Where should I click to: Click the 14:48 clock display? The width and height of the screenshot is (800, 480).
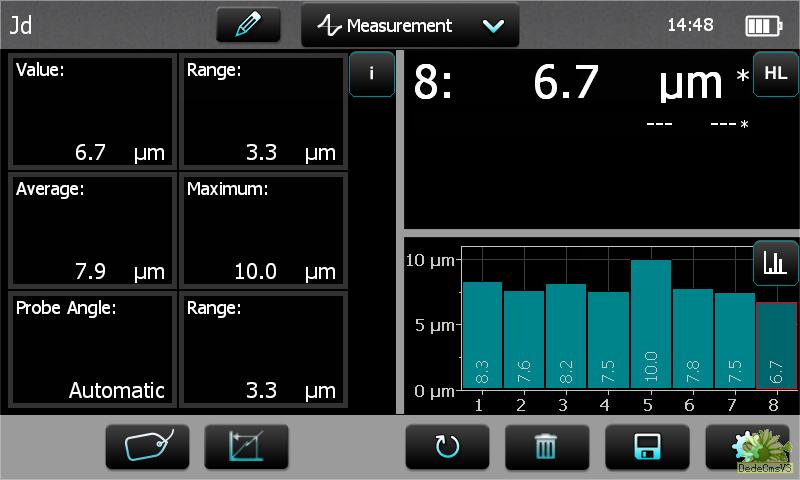click(689, 25)
